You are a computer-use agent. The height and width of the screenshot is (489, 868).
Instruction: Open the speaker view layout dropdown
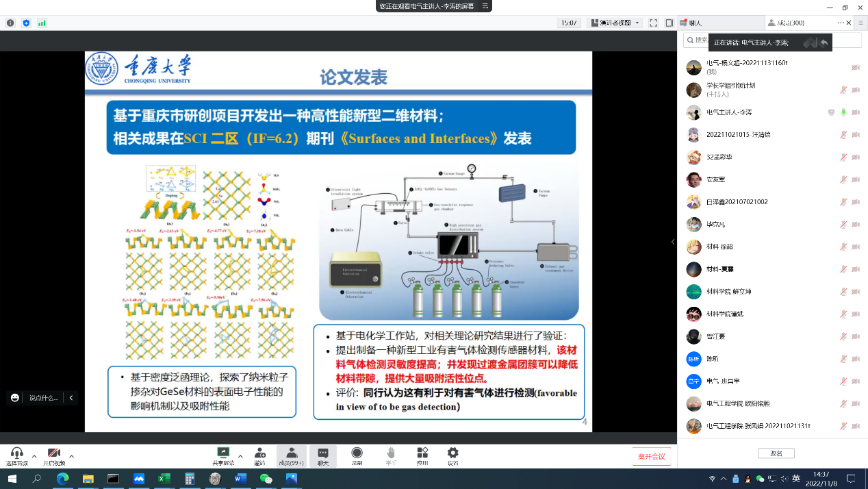(616, 23)
